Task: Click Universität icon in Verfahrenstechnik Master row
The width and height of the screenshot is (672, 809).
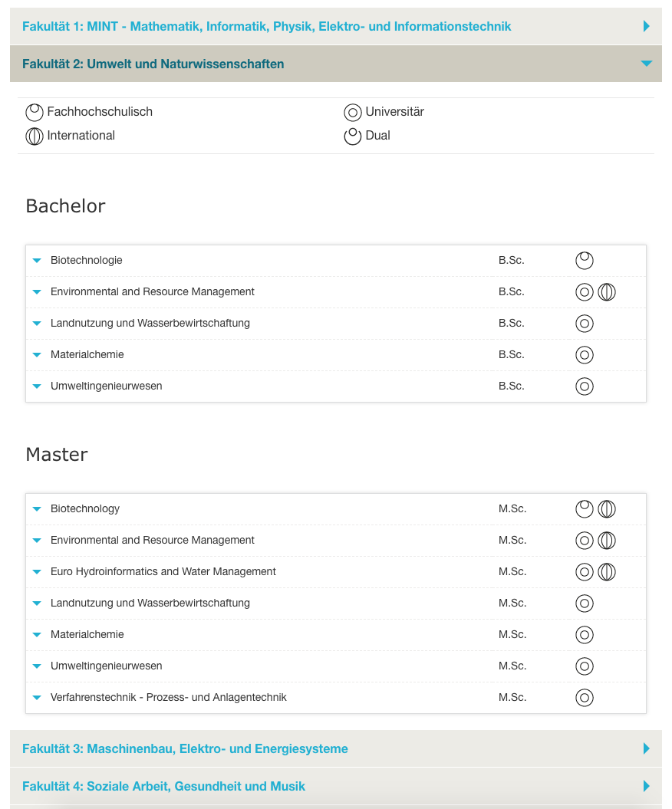Action: (x=585, y=698)
